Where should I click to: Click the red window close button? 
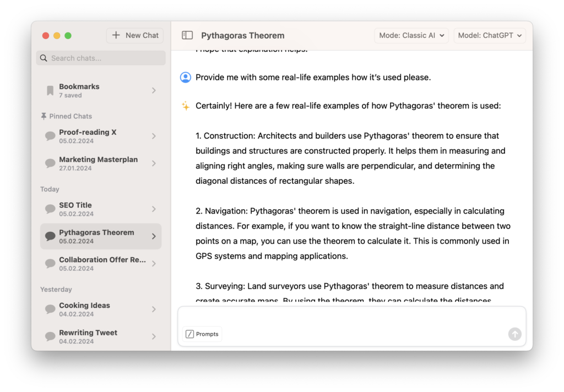coord(46,36)
